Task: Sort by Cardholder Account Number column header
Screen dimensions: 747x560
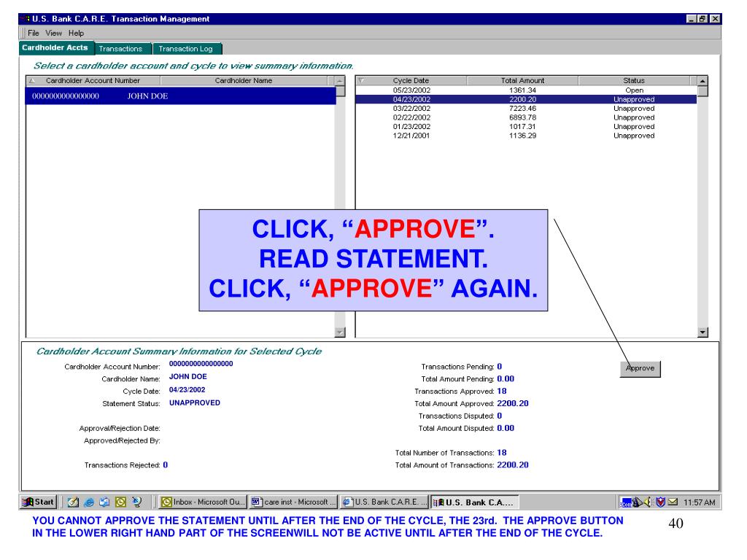Action: tap(93, 80)
